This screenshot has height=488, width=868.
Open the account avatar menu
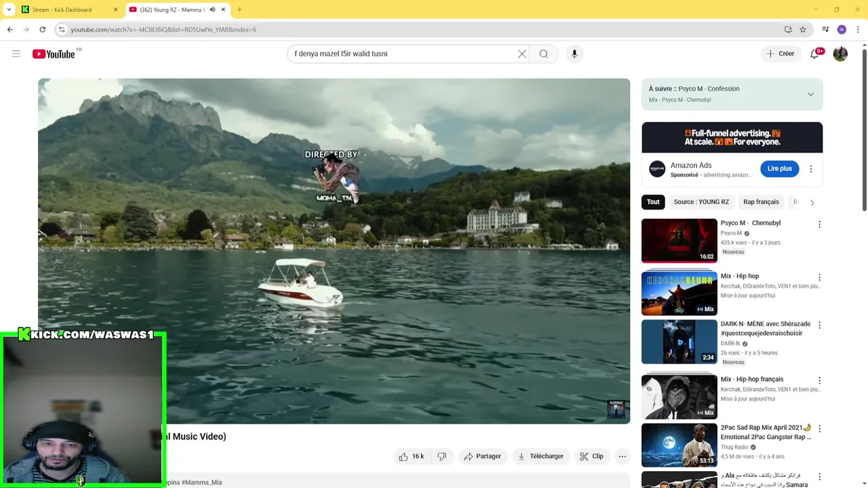click(x=840, y=54)
